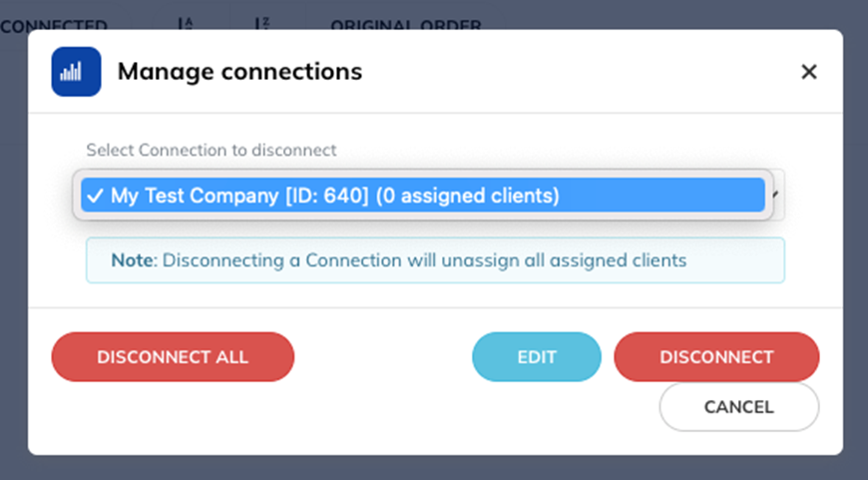868x480 pixels.
Task: Click the descending Z sort icon behind dialog
Action: pyautogui.click(x=261, y=24)
